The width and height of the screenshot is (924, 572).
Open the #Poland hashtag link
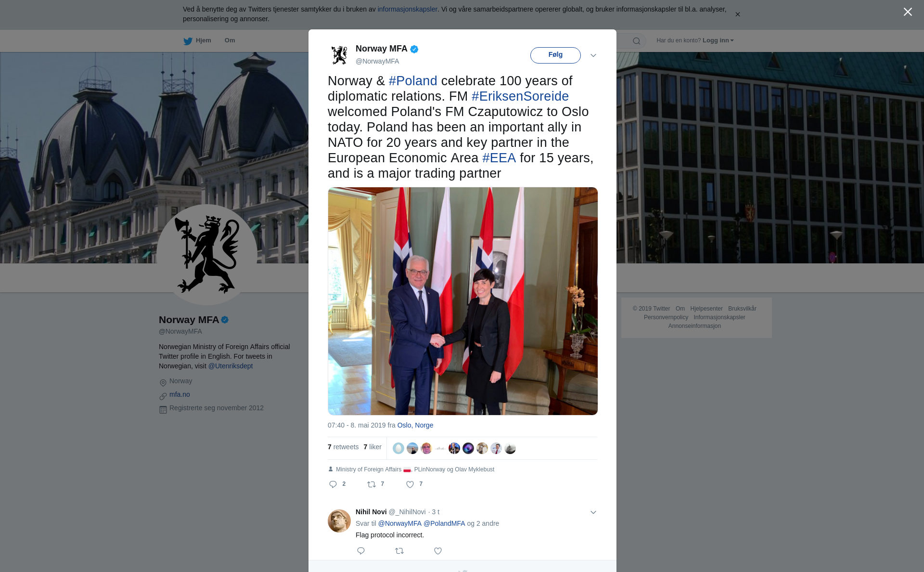point(413,81)
